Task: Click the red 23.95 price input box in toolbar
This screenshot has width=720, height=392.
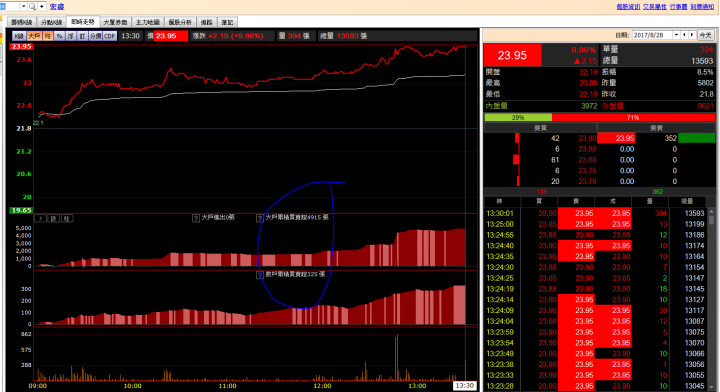Action: [171, 36]
